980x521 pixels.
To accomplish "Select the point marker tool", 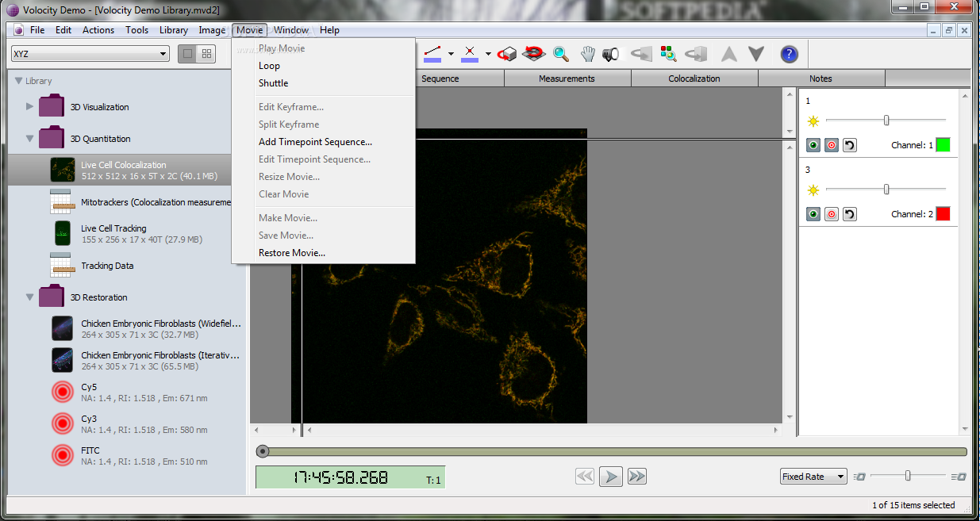I will (x=470, y=54).
